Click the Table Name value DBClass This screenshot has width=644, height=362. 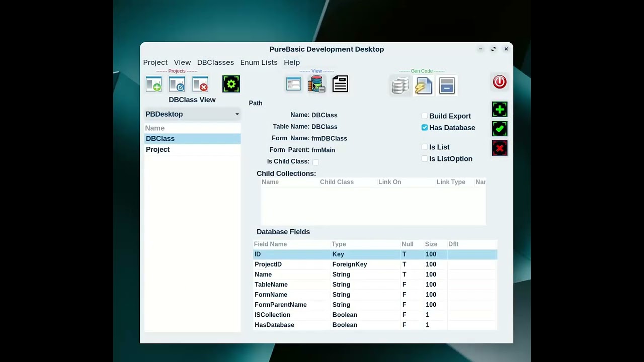click(x=324, y=127)
